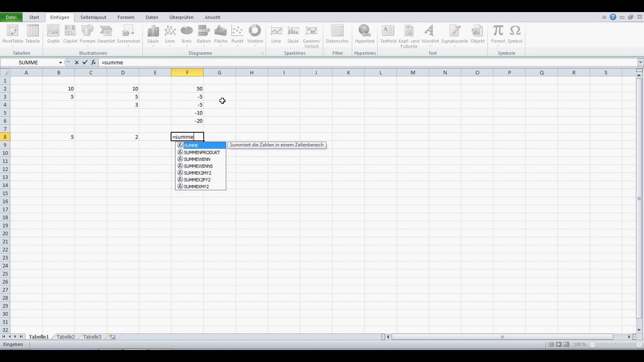Go to first sheet navigation arrow
The image size is (644, 362).
click(x=4, y=337)
